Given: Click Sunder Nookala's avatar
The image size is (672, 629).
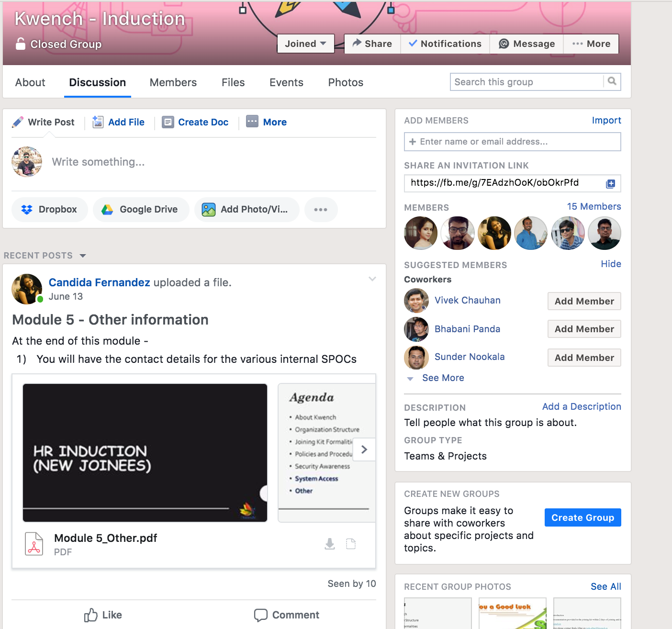Looking at the screenshot, I should tap(416, 357).
